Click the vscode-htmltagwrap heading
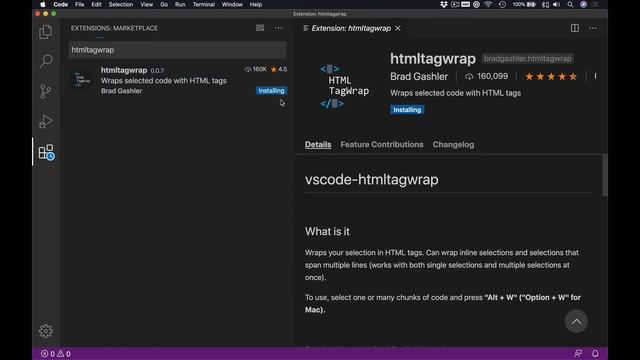Image resolution: width=640 pixels, height=360 pixels. click(371, 180)
